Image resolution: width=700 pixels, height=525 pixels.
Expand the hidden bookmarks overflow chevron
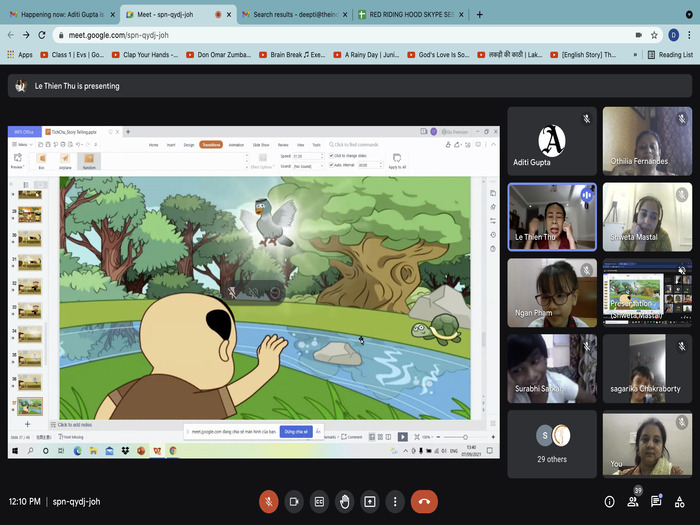click(x=635, y=54)
